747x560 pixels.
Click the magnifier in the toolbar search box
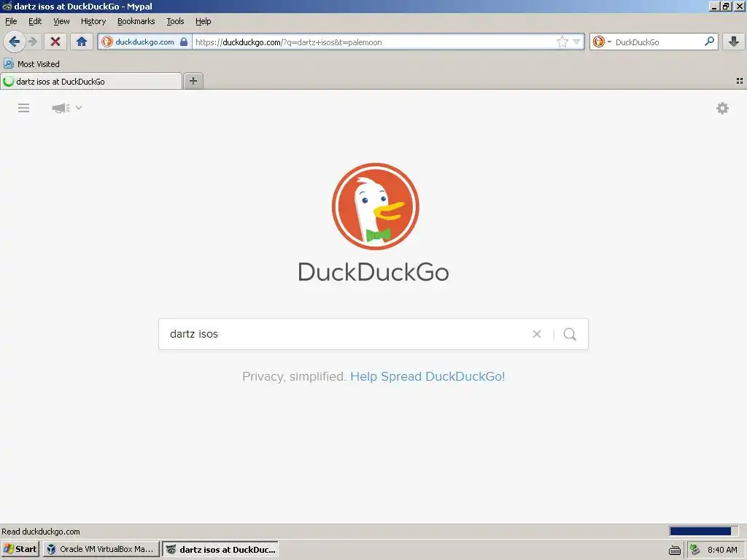tap(709, 42)
